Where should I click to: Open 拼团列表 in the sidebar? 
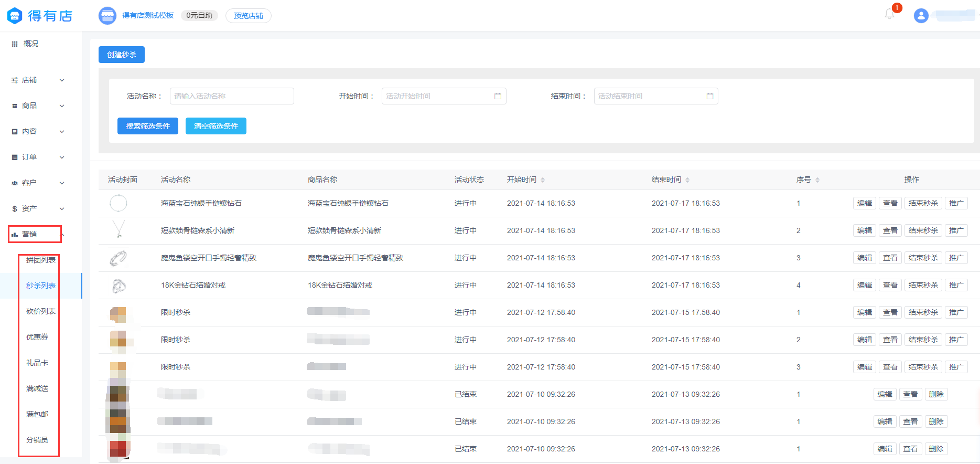click(x=41, y=260)
